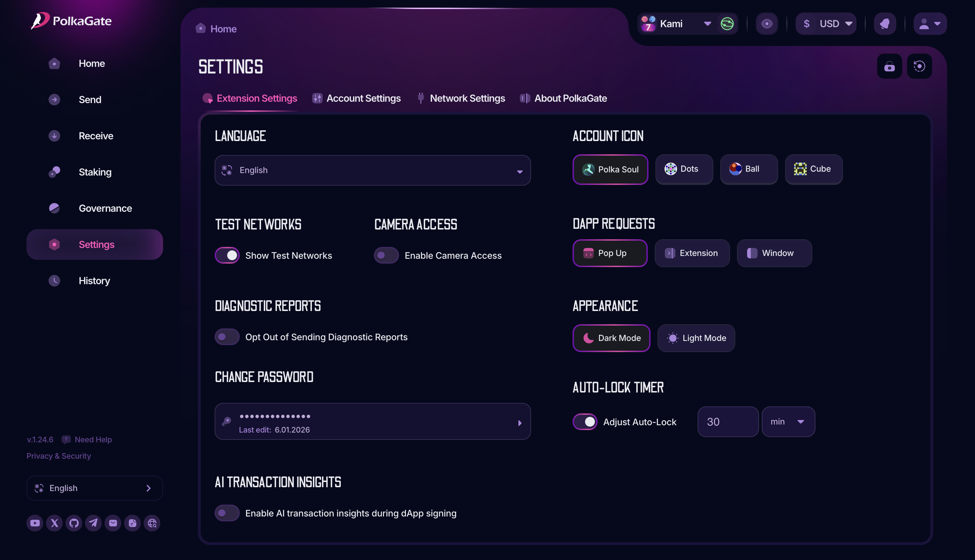
Task: Open the min time unit dropdown
Action: pyautogui.click(x=788, y=422)
